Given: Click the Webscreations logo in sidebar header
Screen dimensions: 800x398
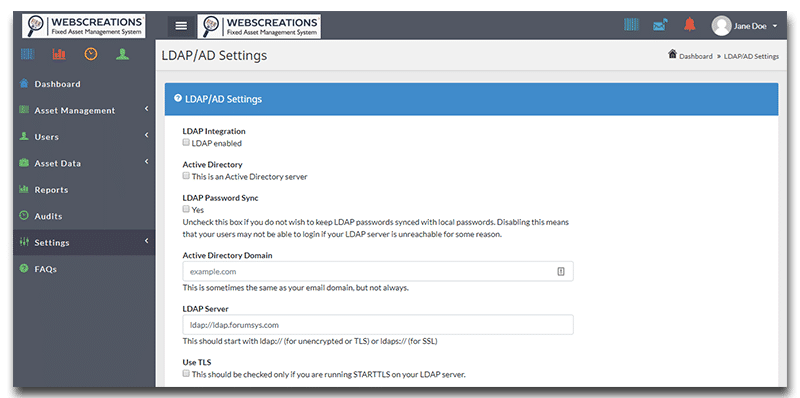Looking at the screenshot, I should (84, 26).
